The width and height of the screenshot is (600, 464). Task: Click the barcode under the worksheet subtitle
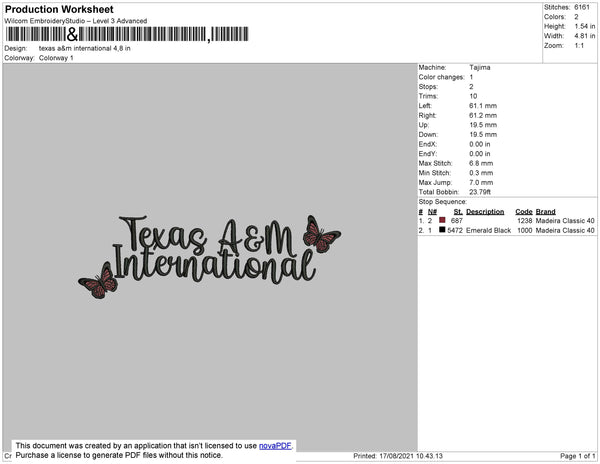(x=127, y=34)
